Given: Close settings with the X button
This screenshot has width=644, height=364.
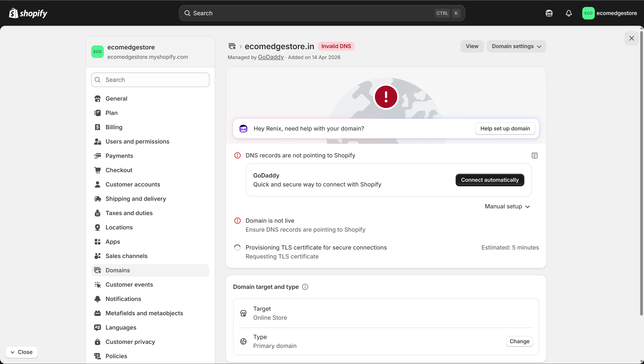Looking at the screenshot, I should click(x=631, y=38).
